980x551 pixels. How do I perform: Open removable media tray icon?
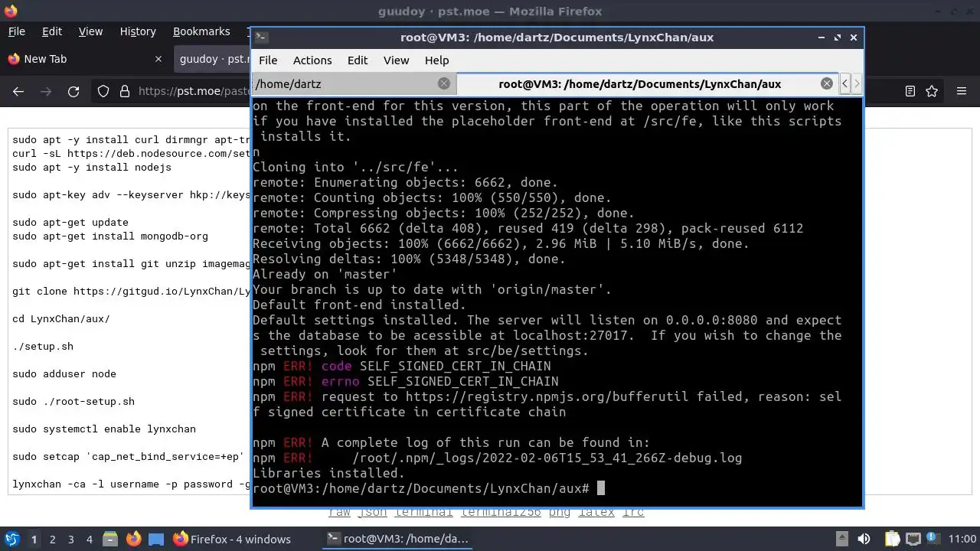(841, 539)
